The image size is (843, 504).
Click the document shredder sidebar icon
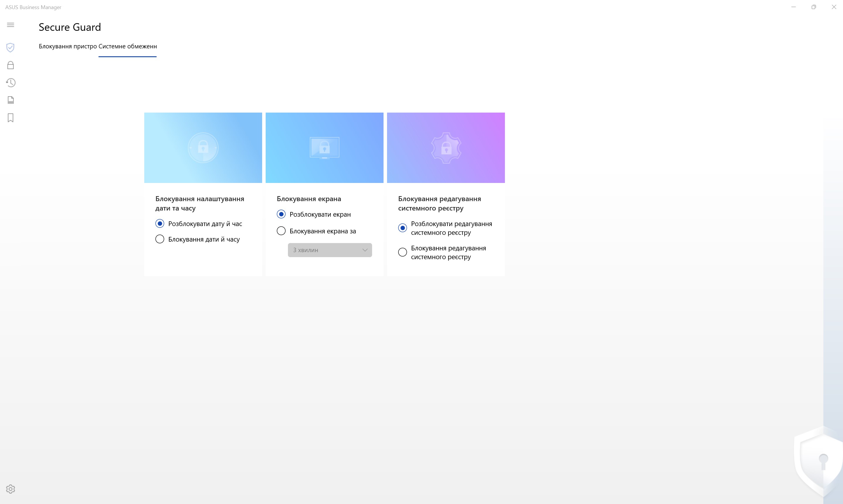click(x=11, y=100)
